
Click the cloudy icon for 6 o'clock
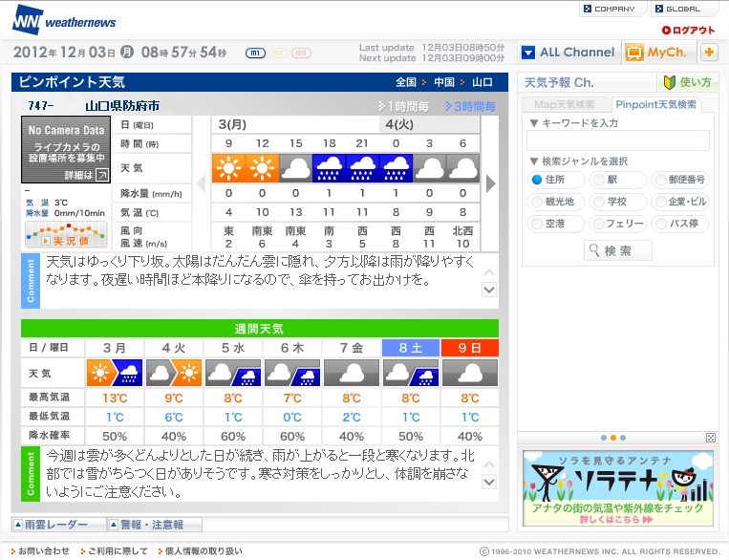[x=463, y=168]
